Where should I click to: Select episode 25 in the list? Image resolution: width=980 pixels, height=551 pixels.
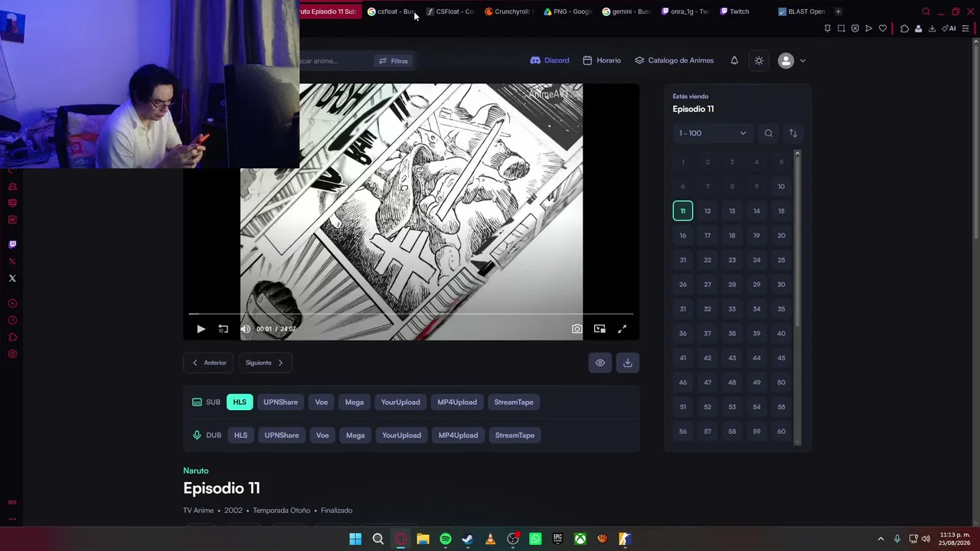pos(781,260)
